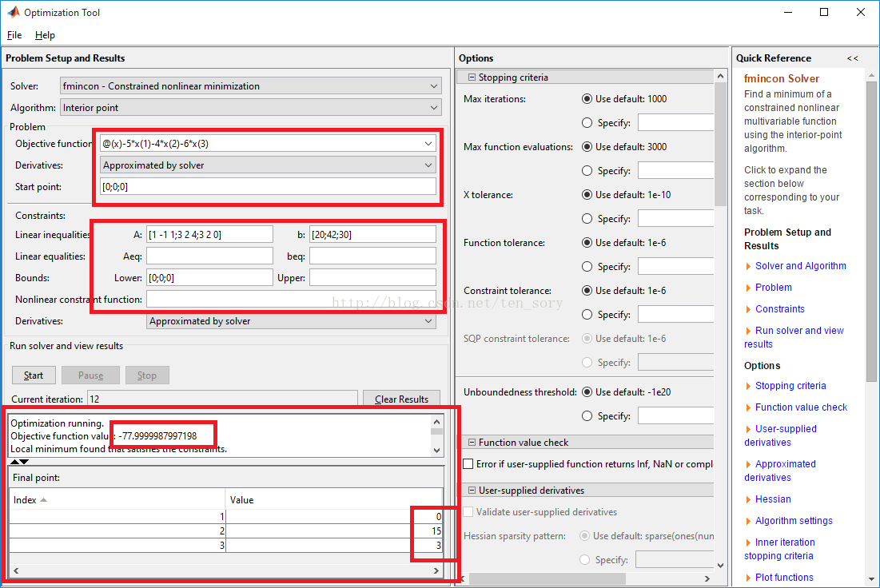The width and height of the screenshot is (880, 588).
Task: Click the Stop button
Action: pyautogui.click(x=147, y=375)
